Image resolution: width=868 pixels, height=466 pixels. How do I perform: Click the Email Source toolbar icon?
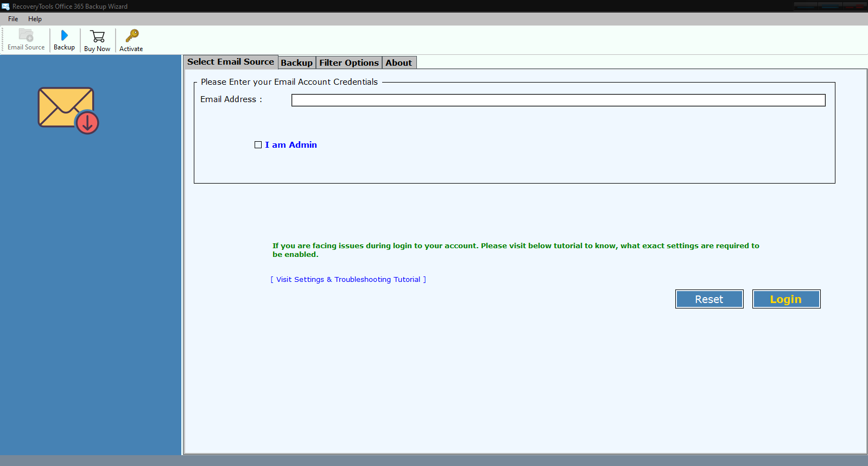[26, 40]
